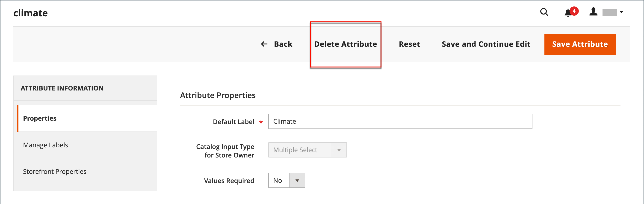The height and width of the screenshot is (204, 644).
Task: Click the user account avatar icon
Action: pyautogui.click(x=593, y=12)
